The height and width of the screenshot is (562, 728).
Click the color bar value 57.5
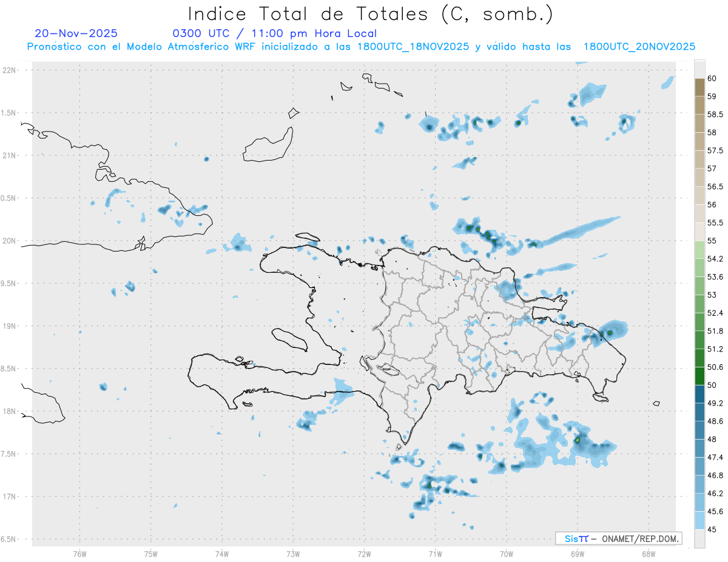click(715, 150)
